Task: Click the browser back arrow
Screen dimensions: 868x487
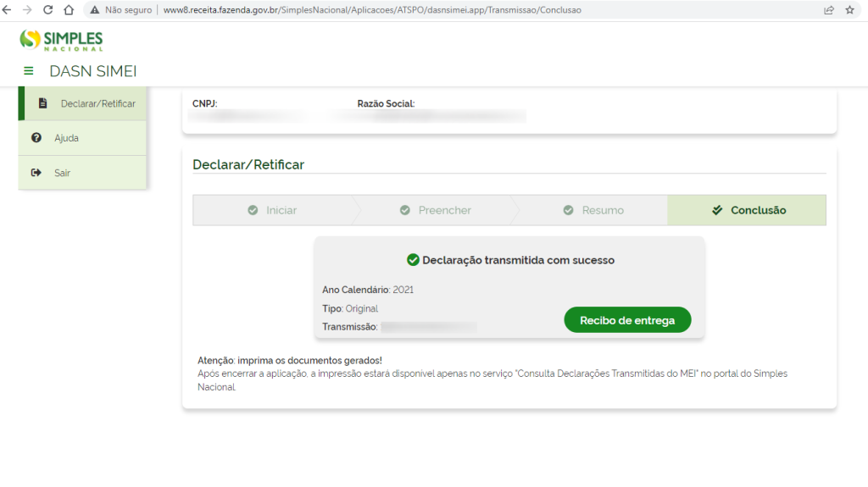Action: point(8,10)
